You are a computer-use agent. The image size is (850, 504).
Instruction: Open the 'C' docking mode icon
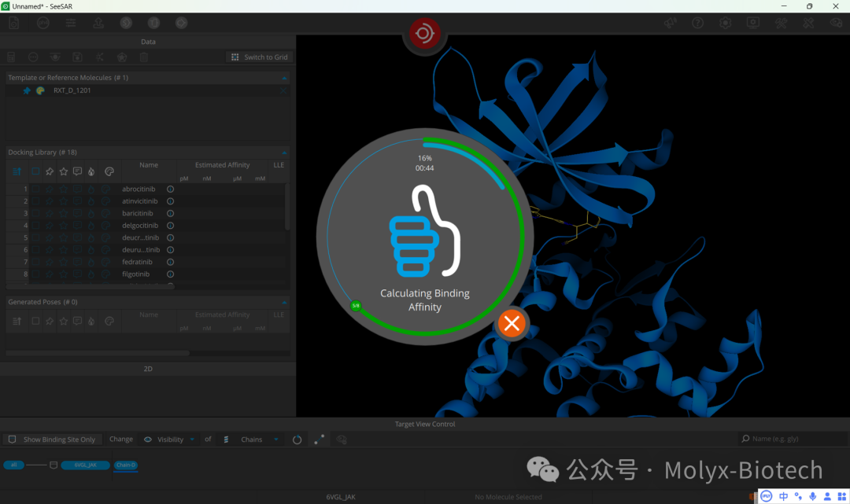point(182,23)
